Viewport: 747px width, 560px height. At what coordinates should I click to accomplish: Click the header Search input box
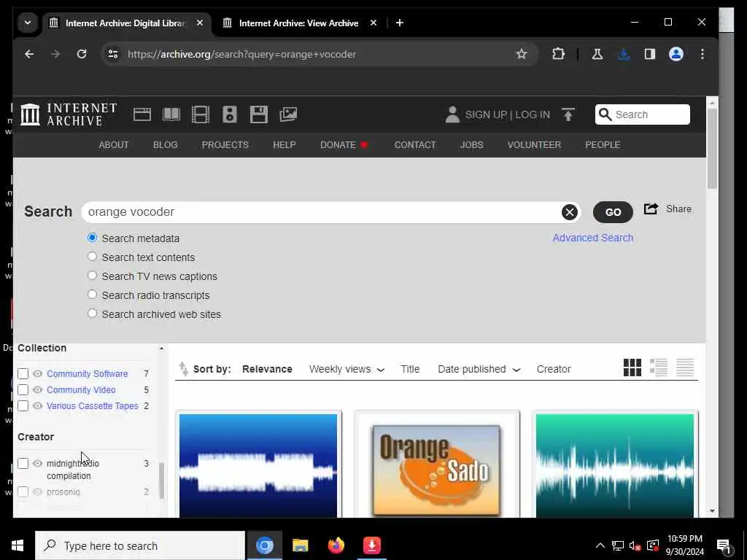(x=642, y=114)
